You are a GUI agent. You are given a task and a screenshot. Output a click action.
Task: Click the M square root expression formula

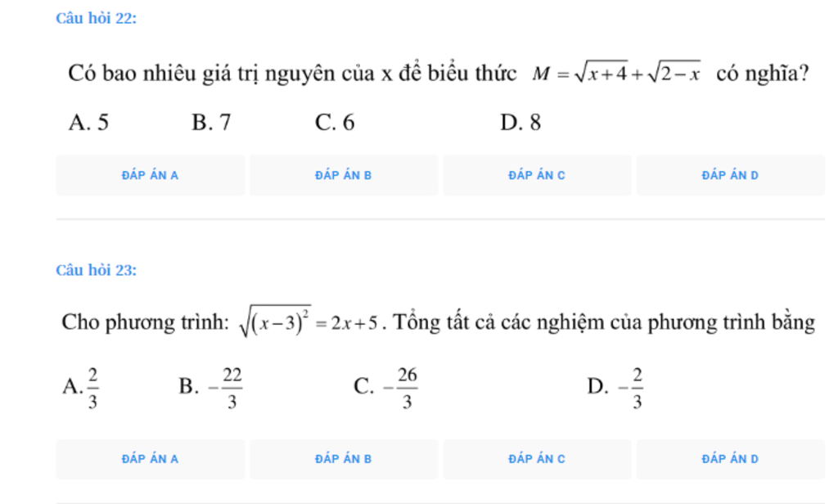pyautogui.click(x=616, y=73)
